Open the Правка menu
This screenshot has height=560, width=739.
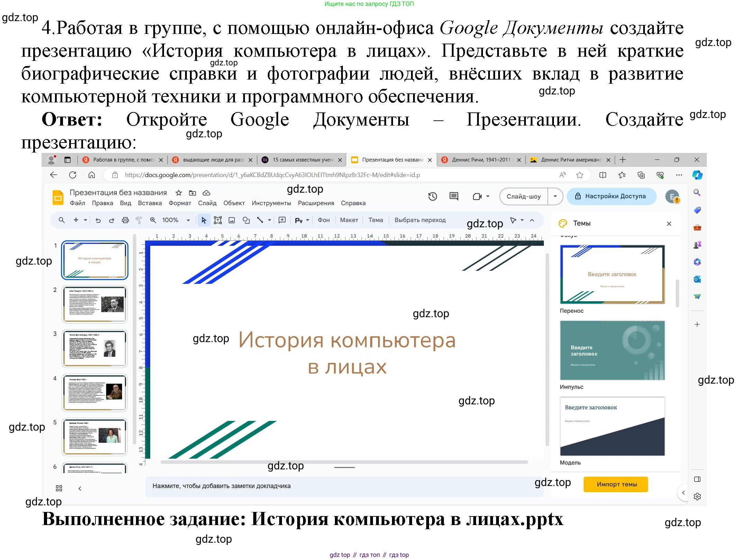tap(102, 203)
